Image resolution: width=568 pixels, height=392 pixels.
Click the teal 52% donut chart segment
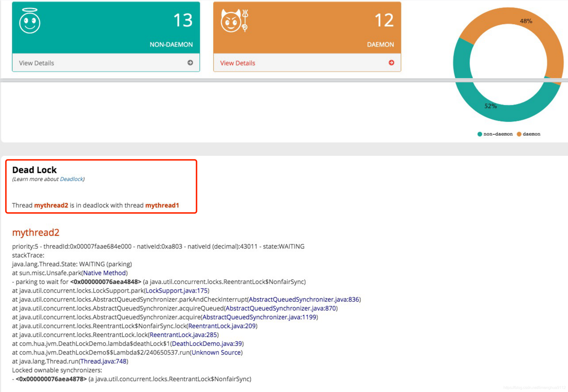click(x=490, y=106)
